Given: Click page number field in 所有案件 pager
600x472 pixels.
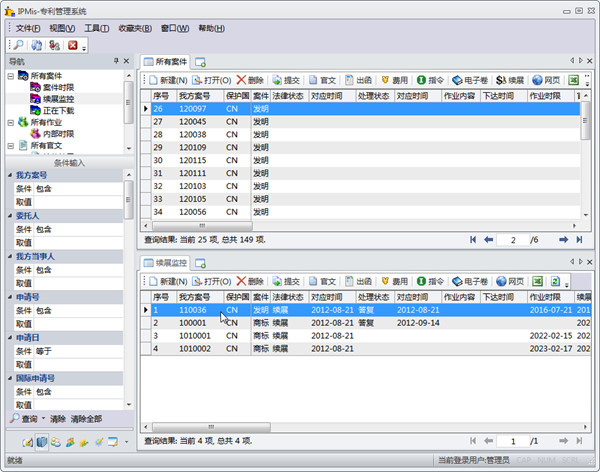Looking at the screenshot, I should coord(513,240).
